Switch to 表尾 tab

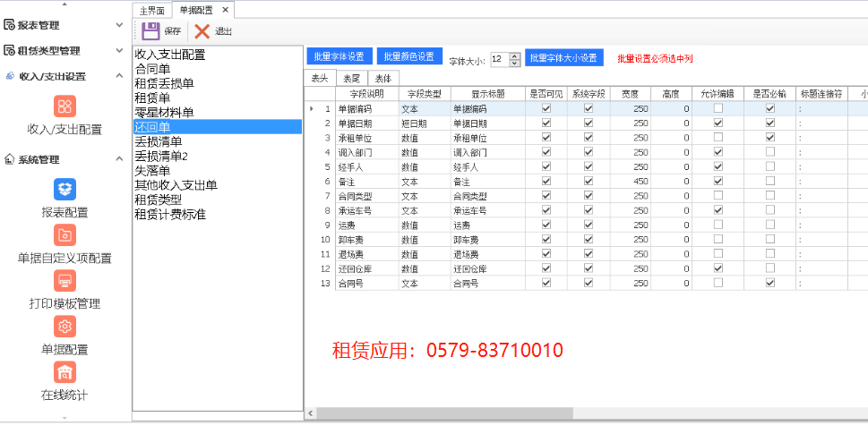351,79
